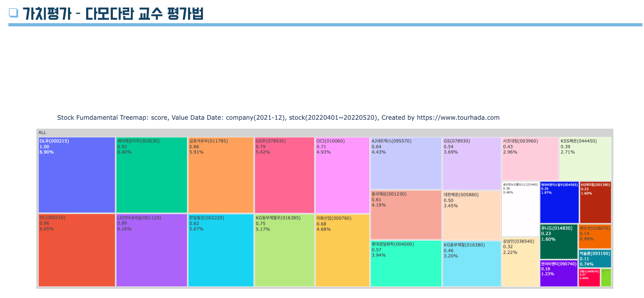The width and height of the screenshot is (644, 298).
Task: Select the 연이비앤티(090740) violet block
Action: (559, 273)
